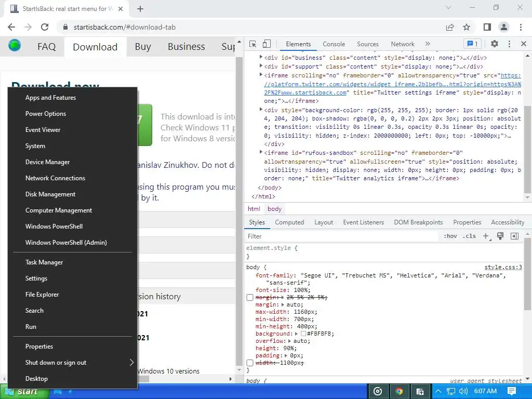Activate the inspect element picker icon
This screenshot has height=399, width=532.
(253, 44)
